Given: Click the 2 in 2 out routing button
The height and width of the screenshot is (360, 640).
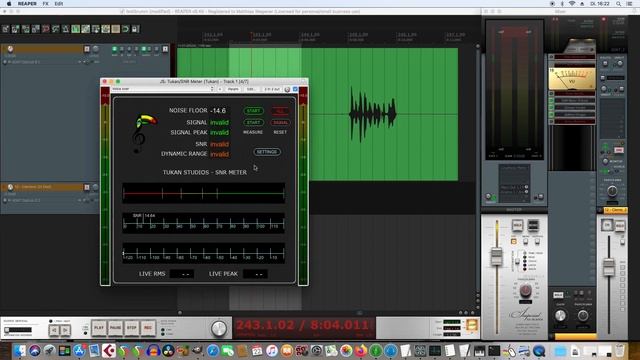Looking at the screenshot, I should pyautogui.click(x=272, y=89).
